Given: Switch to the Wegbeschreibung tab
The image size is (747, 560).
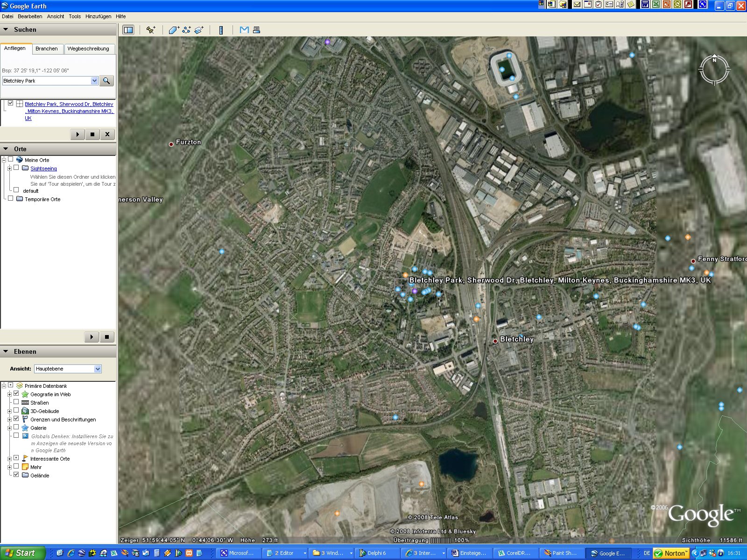Looking at the screenshot, I should [88, 49].
